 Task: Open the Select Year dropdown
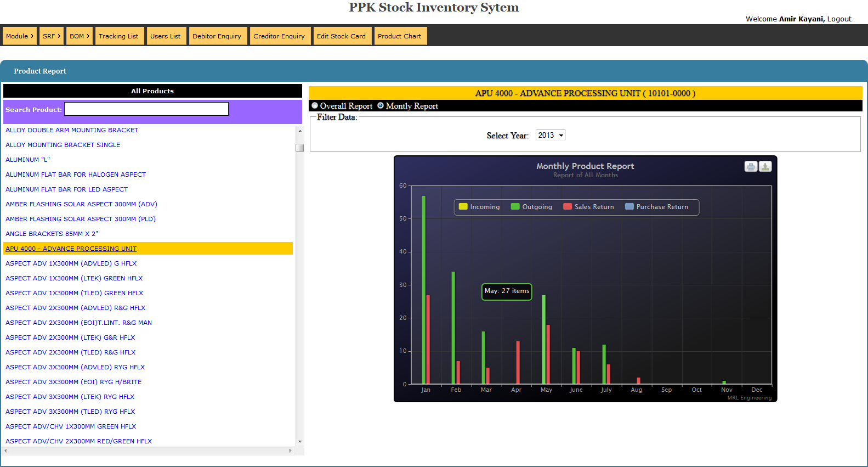(551, 136)
